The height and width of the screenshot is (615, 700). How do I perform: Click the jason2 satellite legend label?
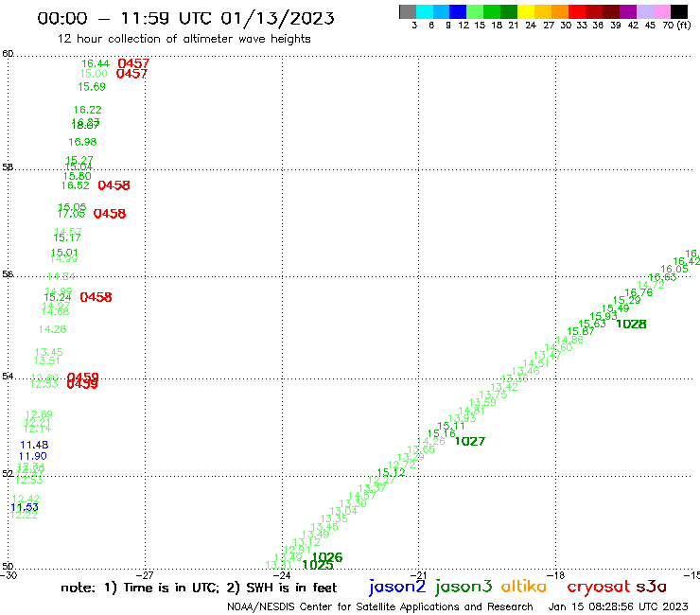397,587
